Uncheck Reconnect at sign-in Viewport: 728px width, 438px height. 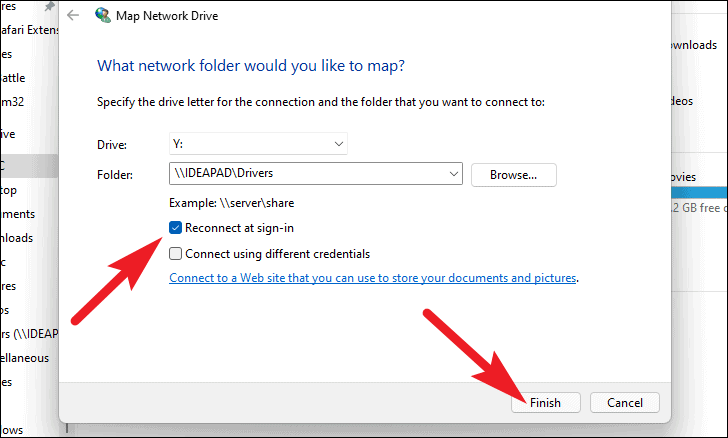pos(175,228)
